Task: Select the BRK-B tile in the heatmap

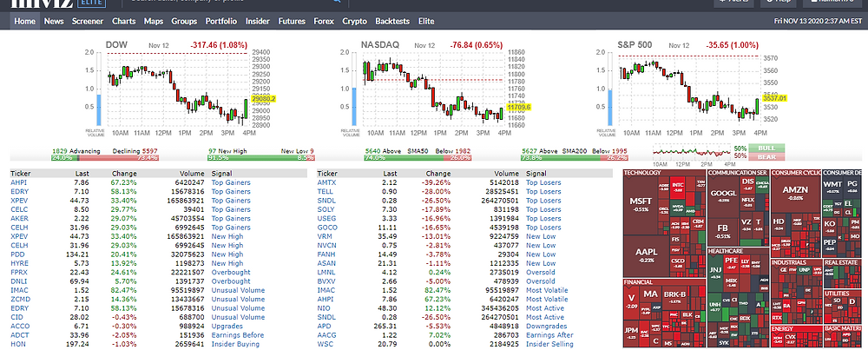Action: point(674,296)
